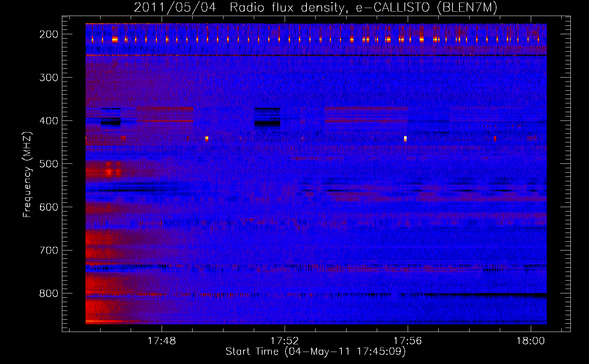Click the 17:48 time tick label
Screen dimensions: 589x364
coord(161,341)
